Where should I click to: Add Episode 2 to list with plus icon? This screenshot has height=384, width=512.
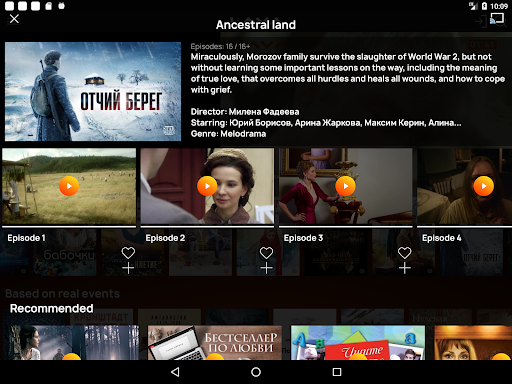pyautogui.click(x=266, y=268)
